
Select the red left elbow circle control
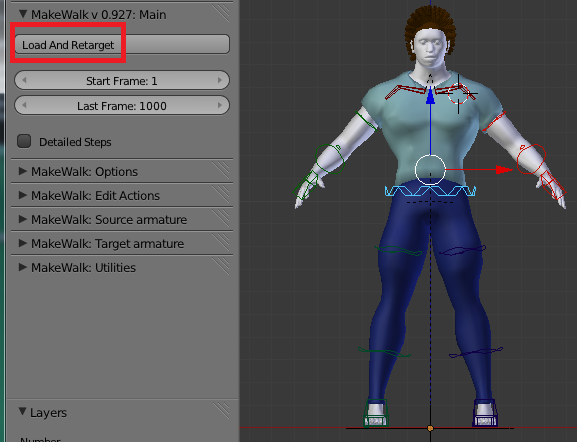pos(531,159)
